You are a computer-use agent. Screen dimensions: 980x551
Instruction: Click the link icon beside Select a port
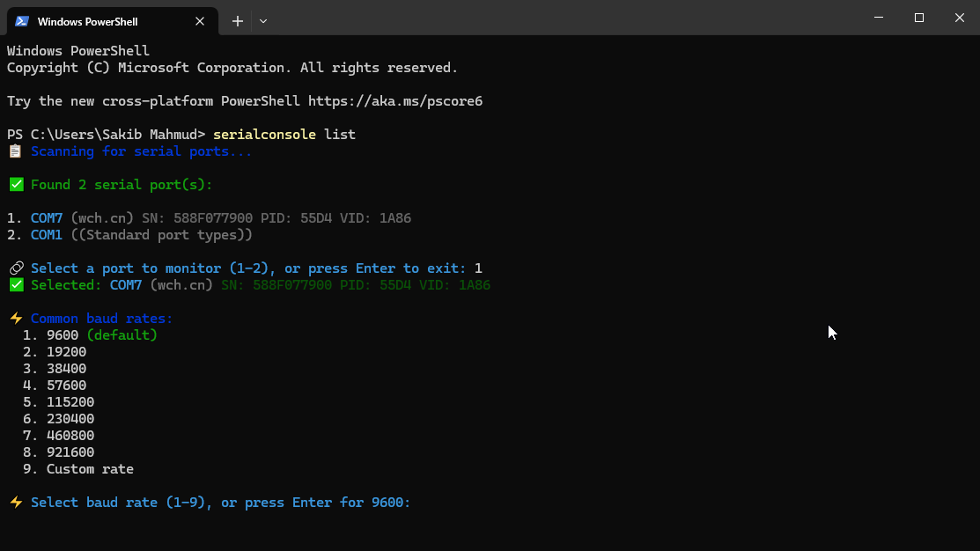click(x=16, y=268)
